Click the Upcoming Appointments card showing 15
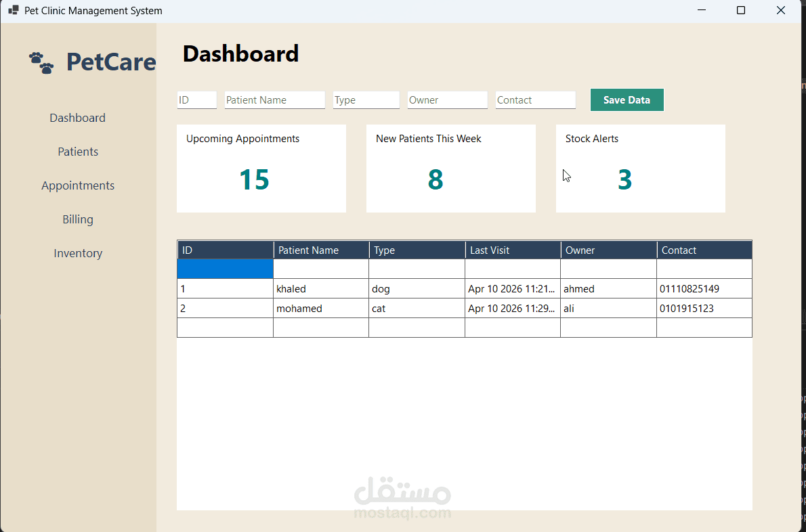 pyautogui.click(x=261, y=169)
